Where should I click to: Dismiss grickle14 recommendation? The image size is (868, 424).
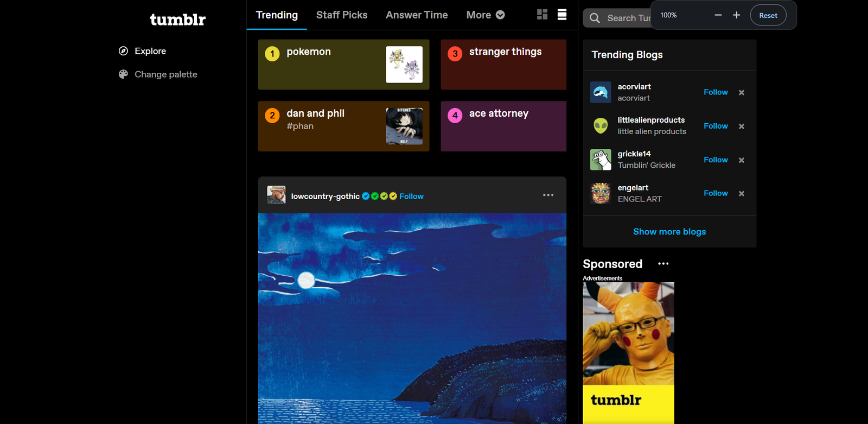coord(742,160)
